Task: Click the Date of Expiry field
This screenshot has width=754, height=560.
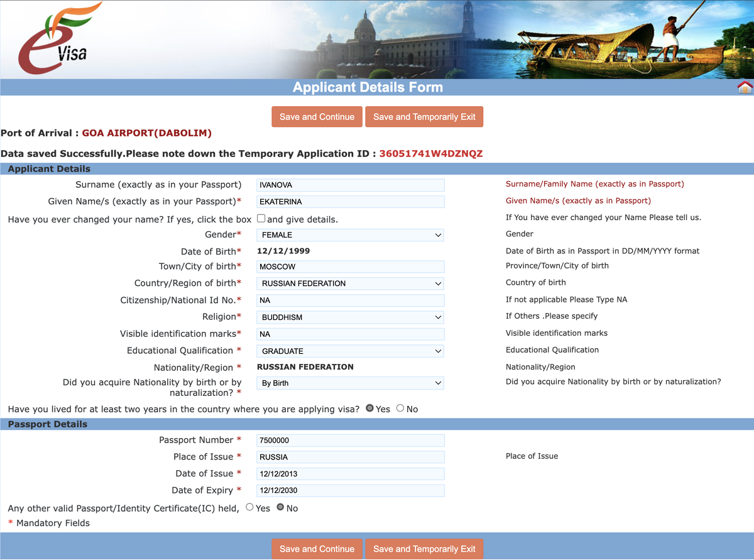Action: point(351,491)
